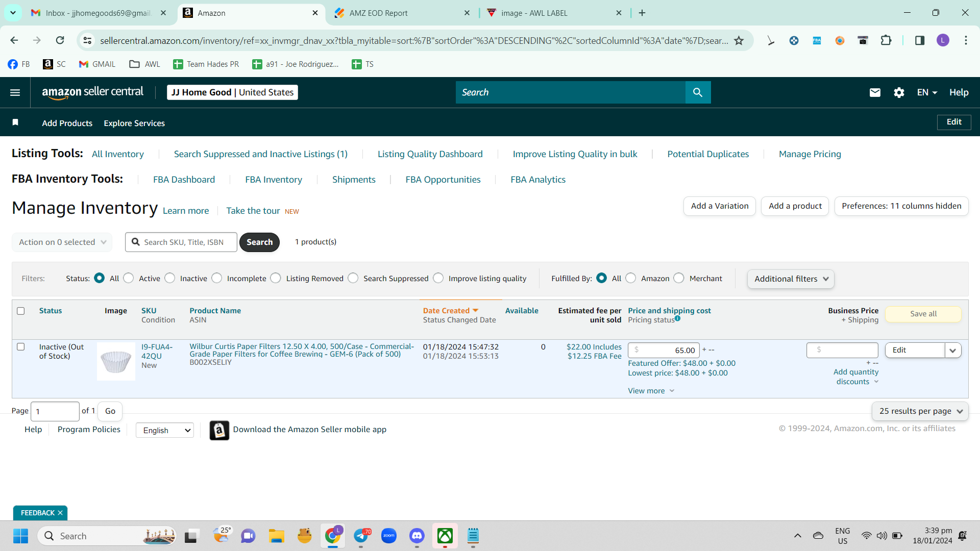Click the Amazon Seller mobile app icon
980x551 pixels.
(x=219, y=430)
